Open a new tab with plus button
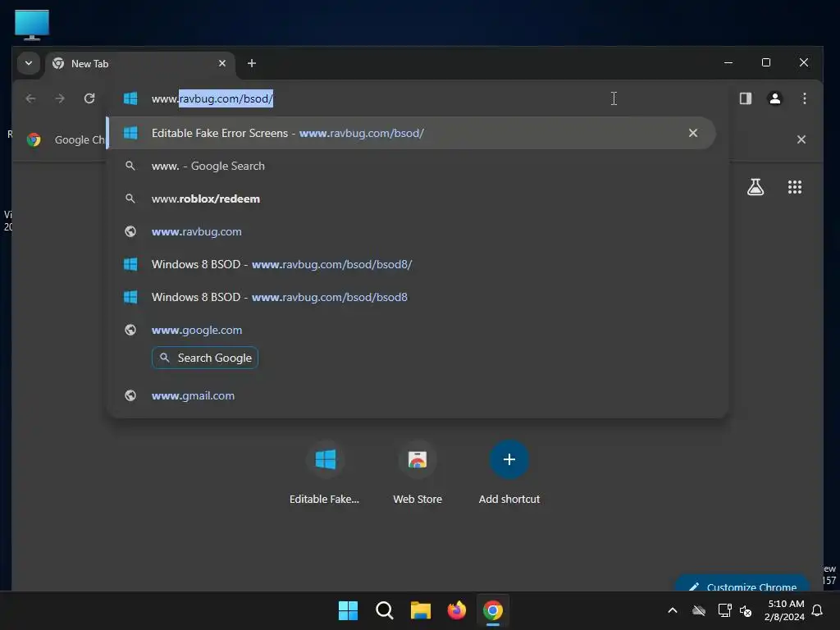 point(251,63)
